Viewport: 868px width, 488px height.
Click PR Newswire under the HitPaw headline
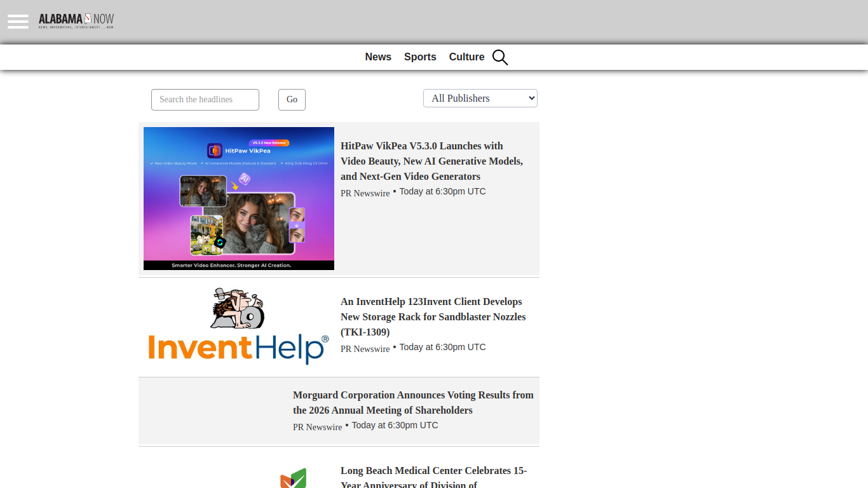tap(365, 193)
